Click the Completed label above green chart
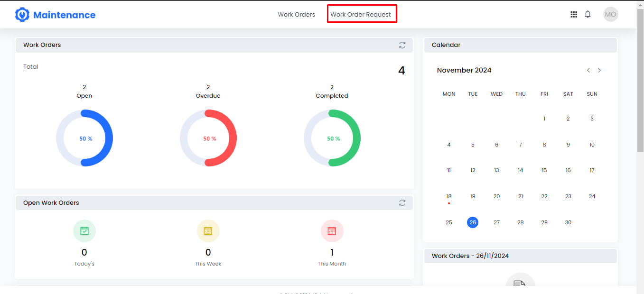Screen dimensions: 644x294 (332, 96)
